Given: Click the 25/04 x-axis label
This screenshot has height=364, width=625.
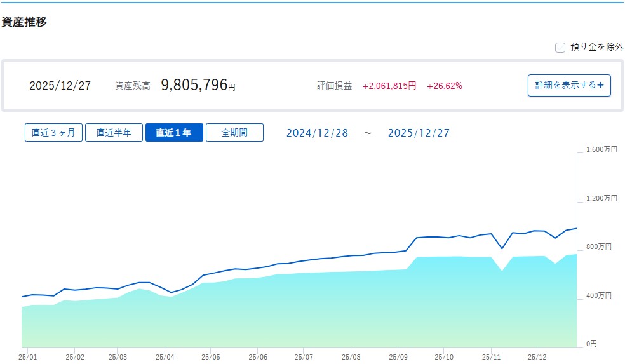Looking at the screenshot, I should click(x=165, y=357).
